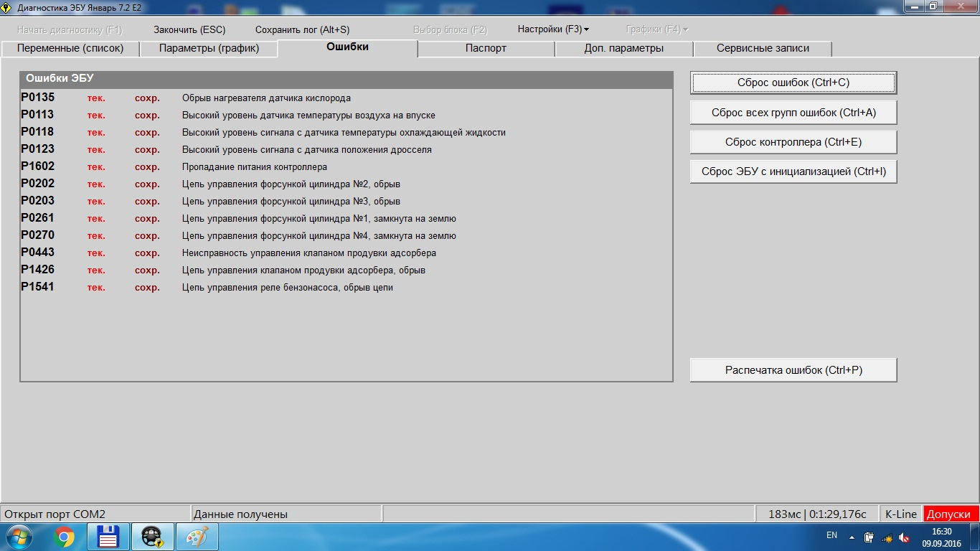This screenshot has height=551, width=980.
Task: Click description Обрыв нагревателя датчика кислорода
Action: (266, 98)
